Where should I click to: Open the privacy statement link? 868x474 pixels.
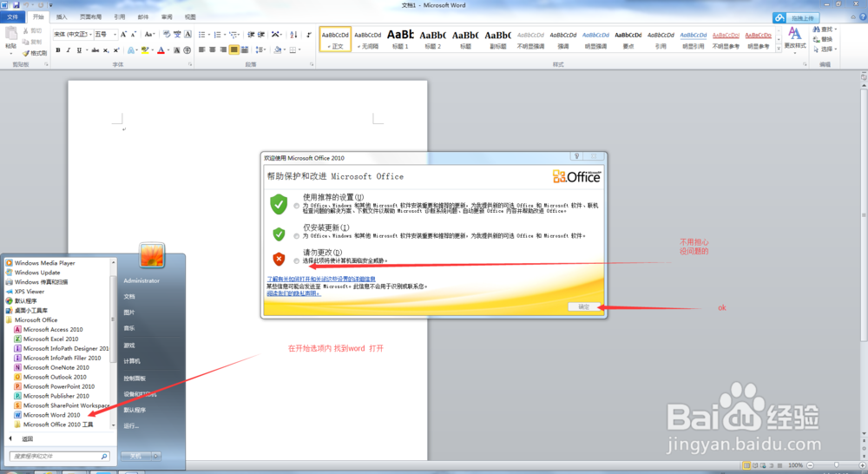click(x=293, y=293)
